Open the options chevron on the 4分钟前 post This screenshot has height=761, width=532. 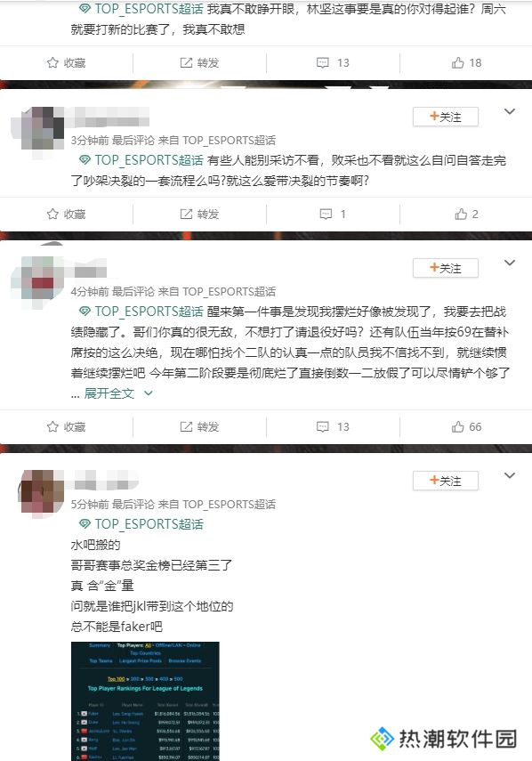click(509, 263)
